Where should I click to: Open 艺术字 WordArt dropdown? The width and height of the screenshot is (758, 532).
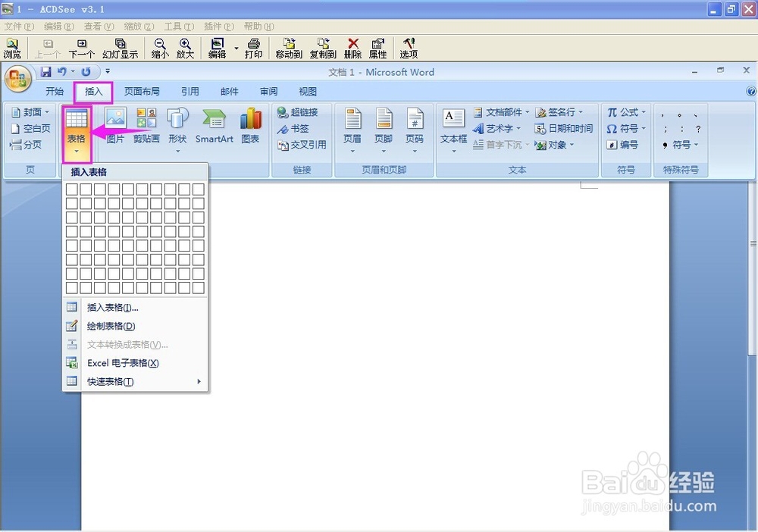(x=496, y=129)
